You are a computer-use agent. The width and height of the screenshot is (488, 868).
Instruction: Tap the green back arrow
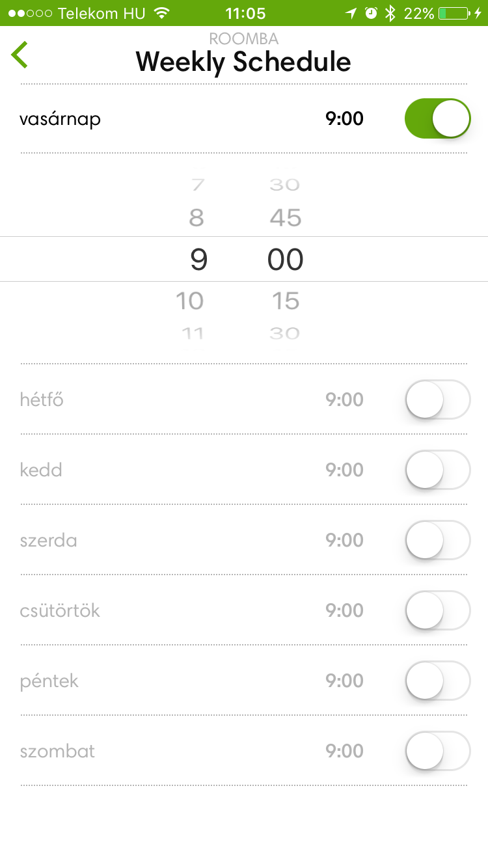[x=20, y=55]
